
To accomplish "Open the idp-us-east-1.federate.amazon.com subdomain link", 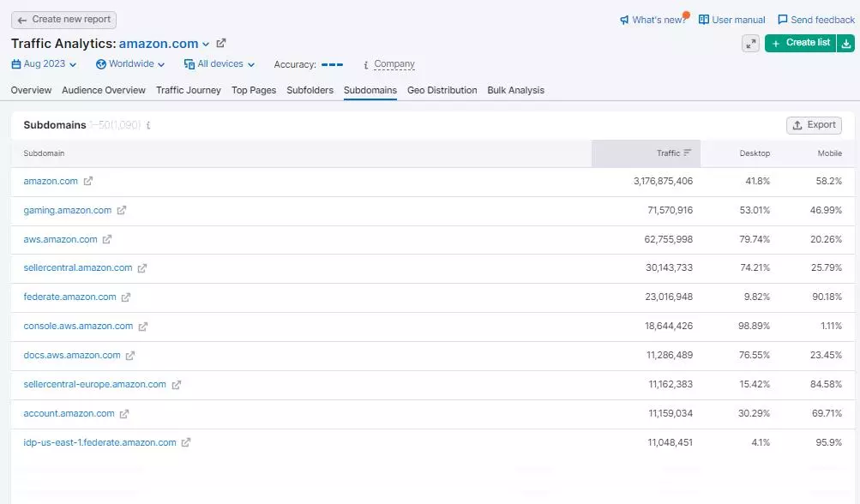I will [x=99, y=442].
